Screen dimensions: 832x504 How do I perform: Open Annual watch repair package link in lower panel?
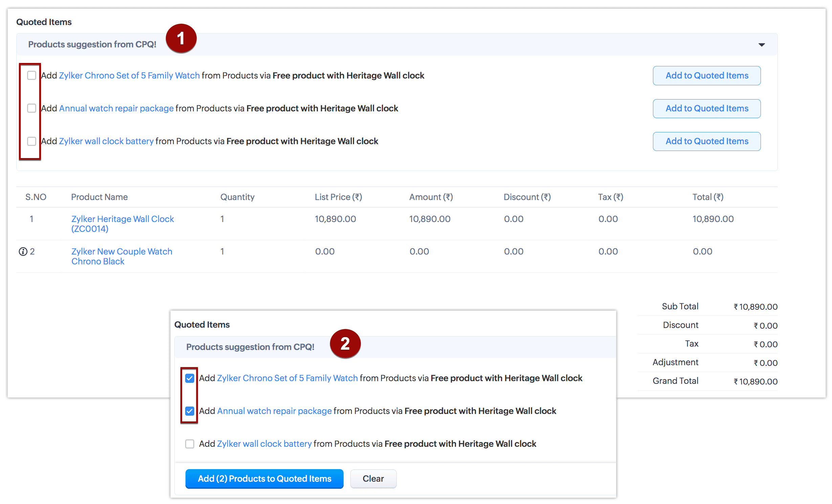pyautogui.click(x=274, y=411)
